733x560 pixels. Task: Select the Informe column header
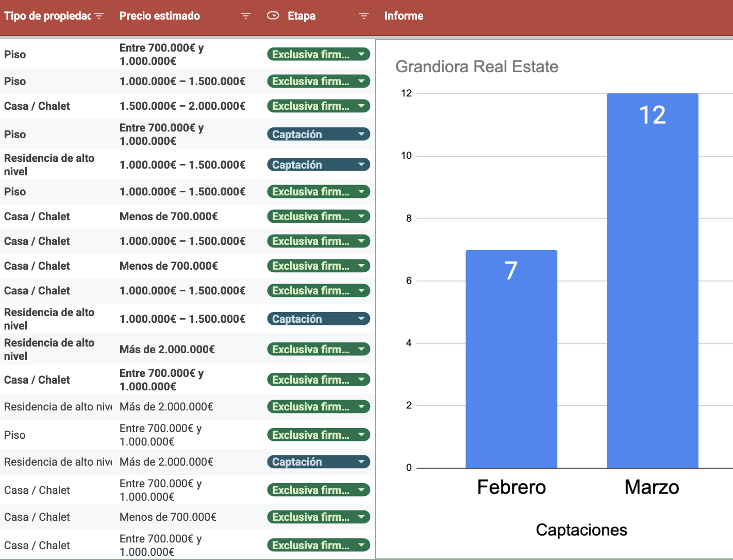[x=404, y=16]
